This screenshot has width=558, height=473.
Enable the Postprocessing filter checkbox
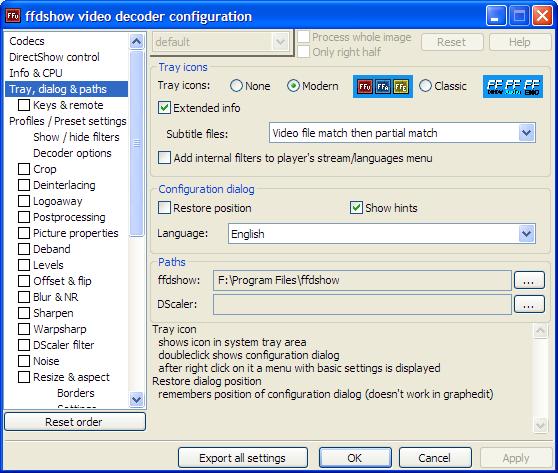(24, 217)
